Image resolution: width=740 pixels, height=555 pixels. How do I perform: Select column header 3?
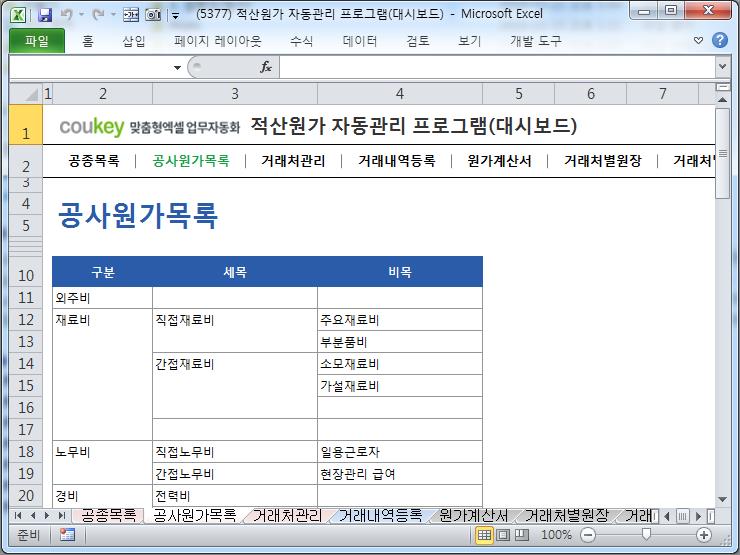(x=235, y=94)
